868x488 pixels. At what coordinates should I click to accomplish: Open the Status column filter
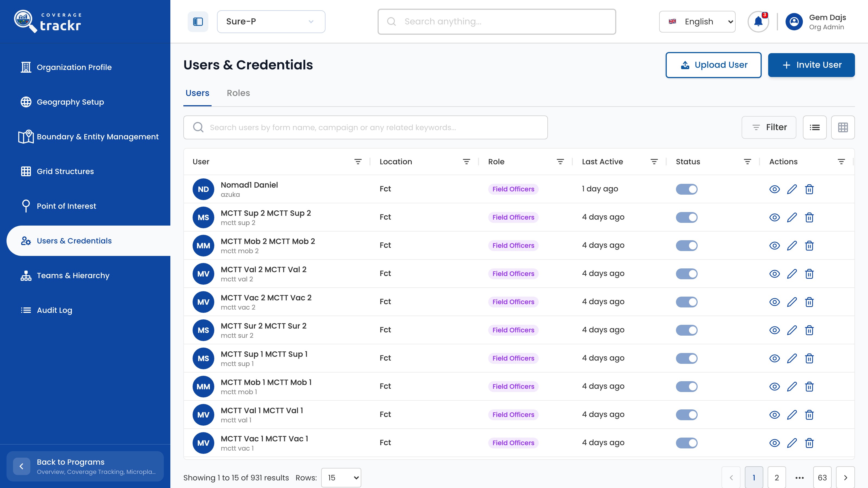point(747,162)
